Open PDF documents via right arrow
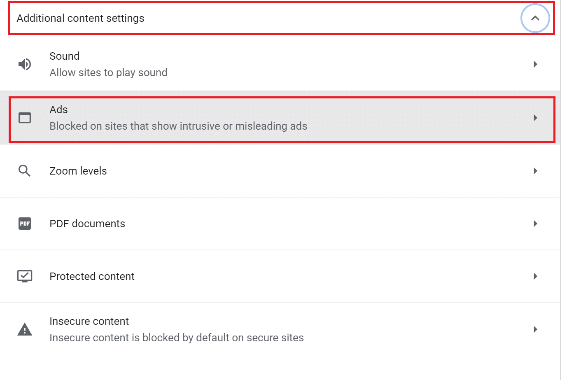 pos(535,224)
